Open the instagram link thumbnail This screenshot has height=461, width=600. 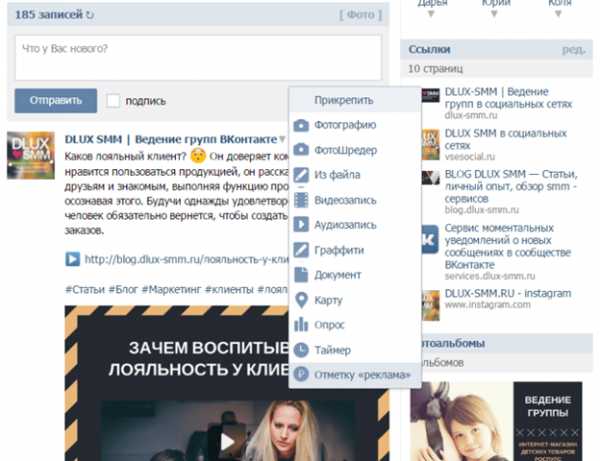[430, 305]
